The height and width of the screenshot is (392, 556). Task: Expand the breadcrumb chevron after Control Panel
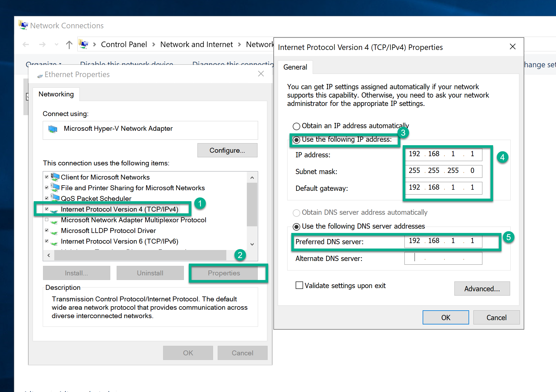[154, 44]
